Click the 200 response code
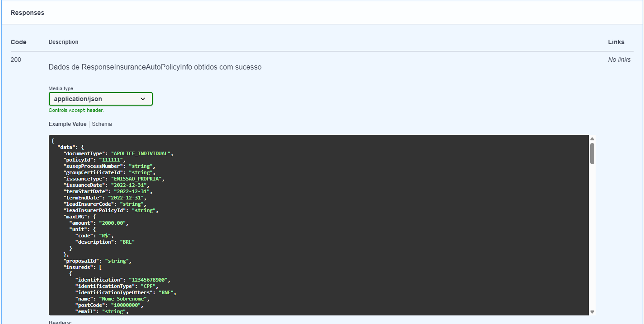Image resolution: width=644 pixels, height=324 pixels. (x=16, y=60)
